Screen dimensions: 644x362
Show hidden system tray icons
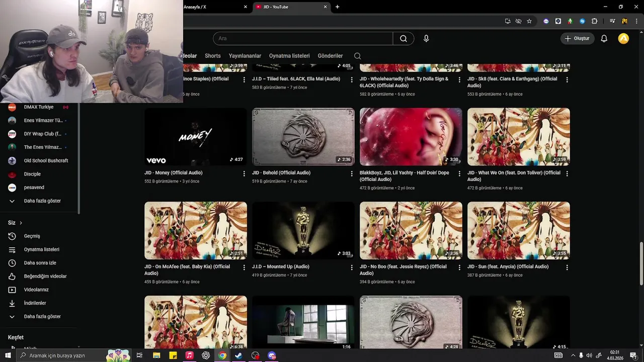(573, 355)
